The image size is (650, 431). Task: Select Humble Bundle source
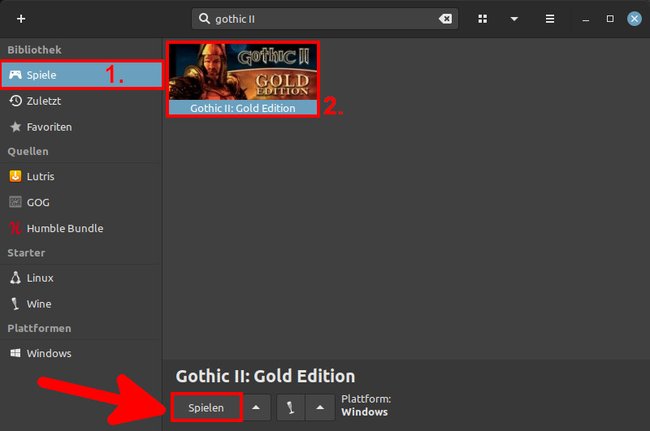click(x=81, y=228)
